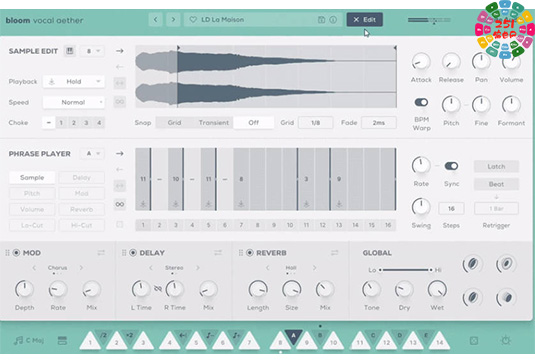Toggle the BPM Warp switch
The height and width of the screenshot is (363, 535).
421,102
